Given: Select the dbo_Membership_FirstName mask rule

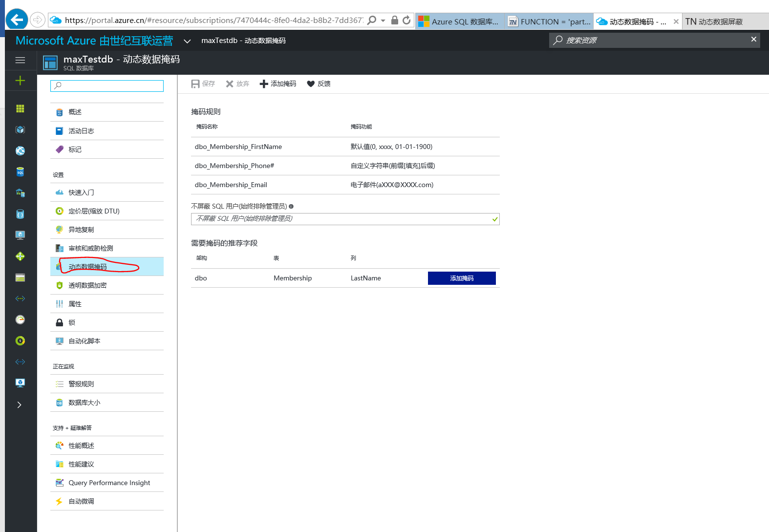Looking at the screenshot, I should (345, 147).
